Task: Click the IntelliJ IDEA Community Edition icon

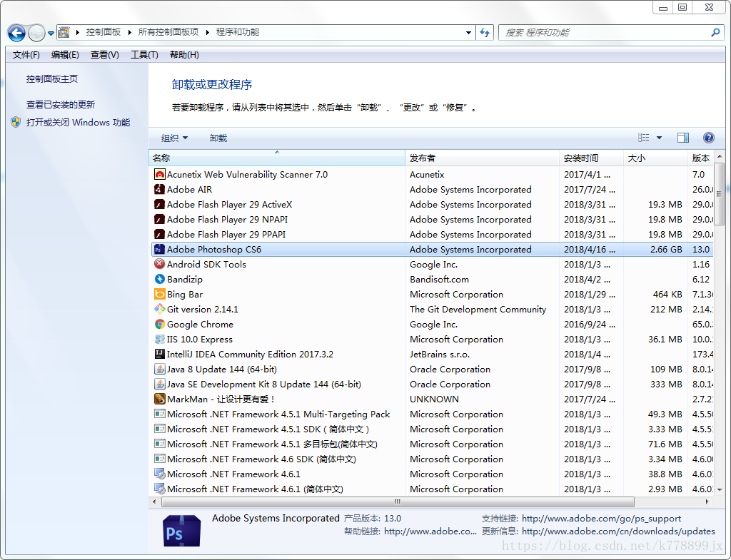Action: click(159, 354)
